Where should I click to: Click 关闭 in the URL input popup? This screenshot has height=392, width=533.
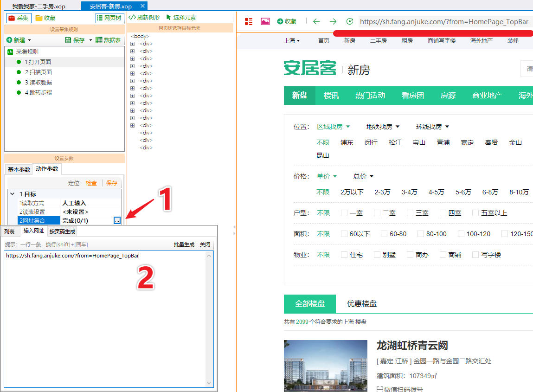click(x=205, y=244)
